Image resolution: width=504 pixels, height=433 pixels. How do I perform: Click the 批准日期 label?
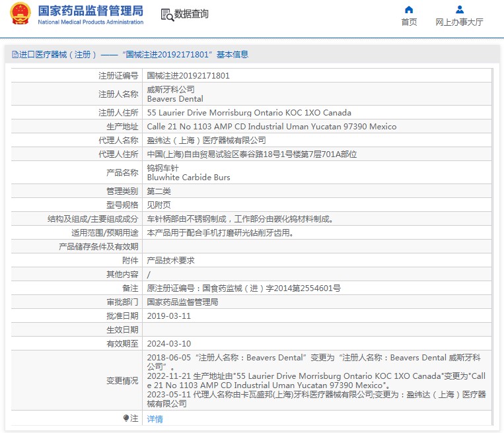pos(122,316)
